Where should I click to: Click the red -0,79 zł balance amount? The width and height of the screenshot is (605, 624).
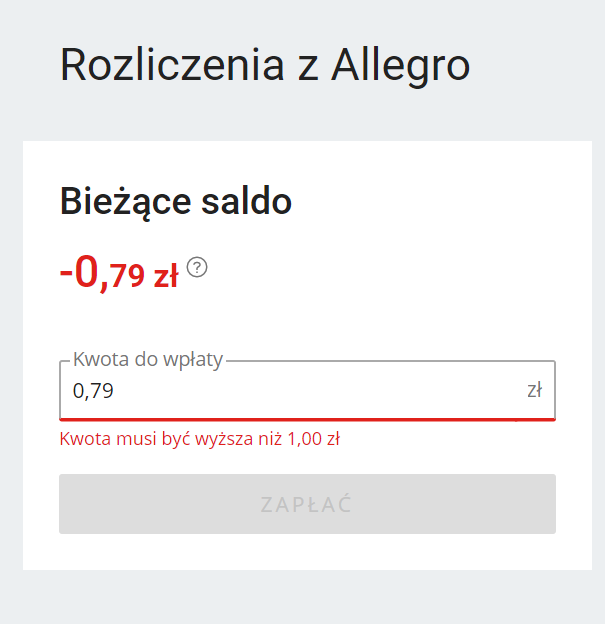click(x=119, y=273)
